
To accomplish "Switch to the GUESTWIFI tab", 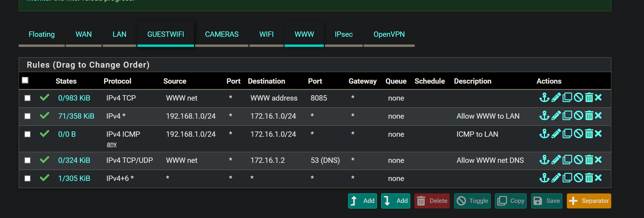I will pyautogui.click(x=165, y=34).
